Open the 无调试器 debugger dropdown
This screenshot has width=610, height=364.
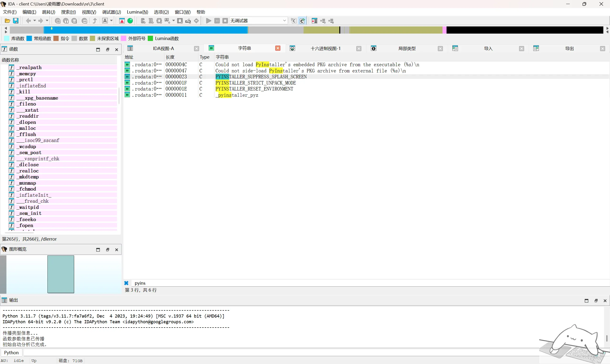(x=259, y=20)
